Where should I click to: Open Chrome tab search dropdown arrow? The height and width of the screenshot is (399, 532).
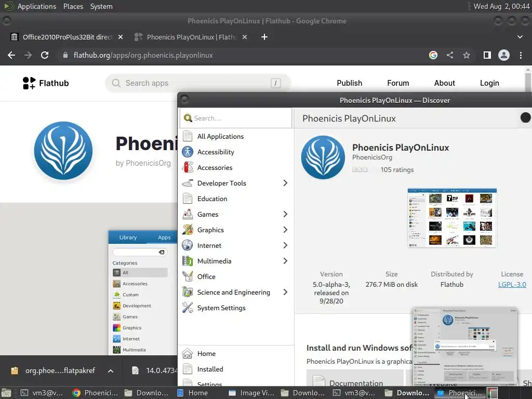click(x=520, y=37)
